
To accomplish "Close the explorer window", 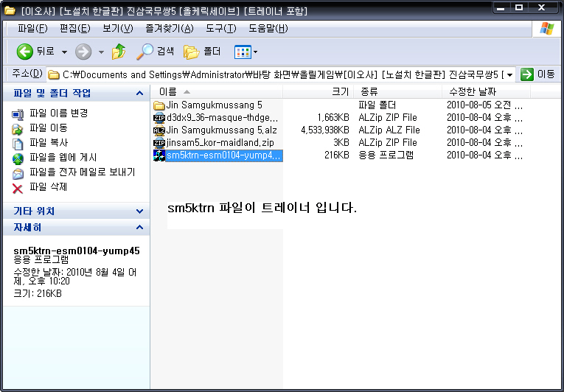I will [x=542, y=8].
